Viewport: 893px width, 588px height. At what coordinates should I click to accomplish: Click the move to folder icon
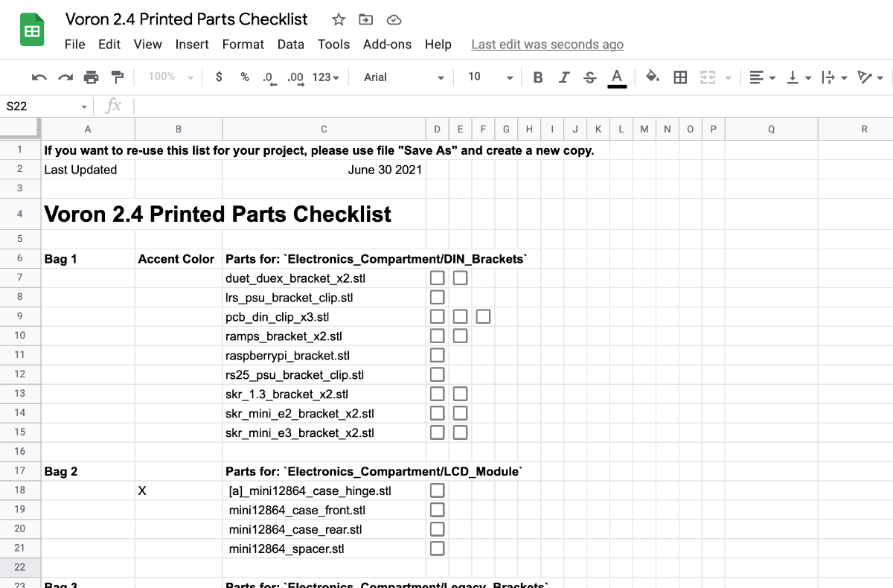pos(366,19)
